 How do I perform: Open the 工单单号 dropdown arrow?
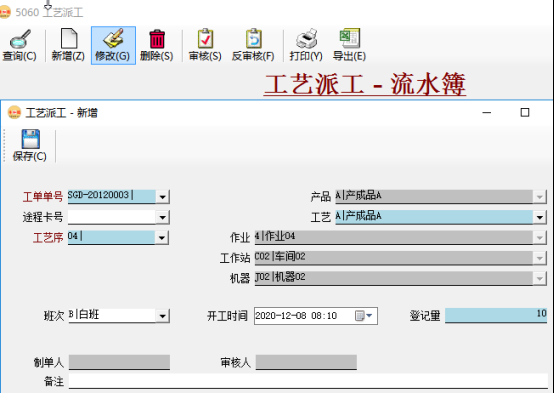163,197
